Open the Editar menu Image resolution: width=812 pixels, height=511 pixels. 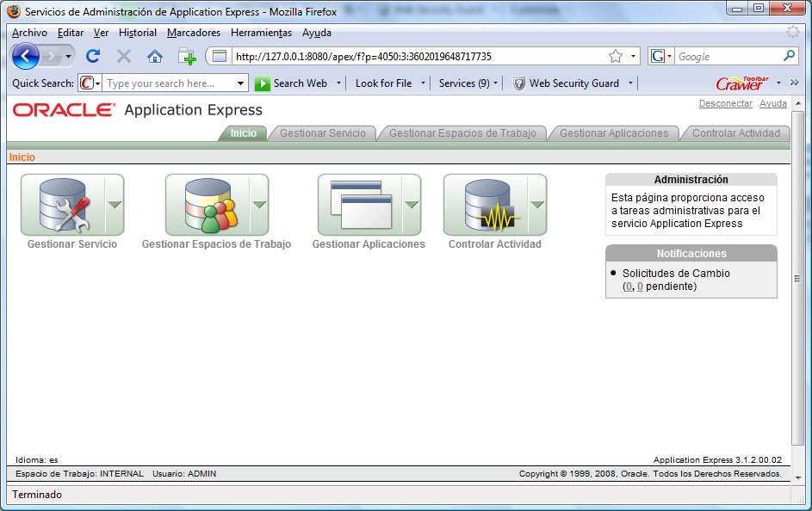pos(71,33)
